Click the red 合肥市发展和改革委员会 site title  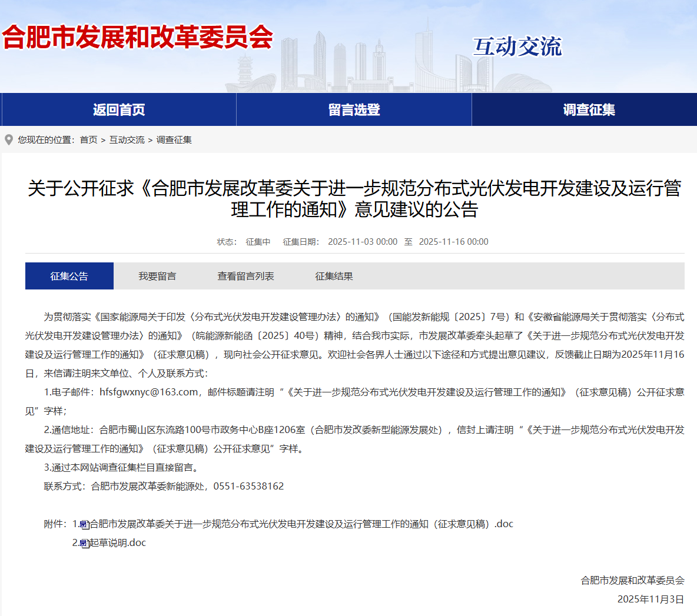click(x=138, y=38)
